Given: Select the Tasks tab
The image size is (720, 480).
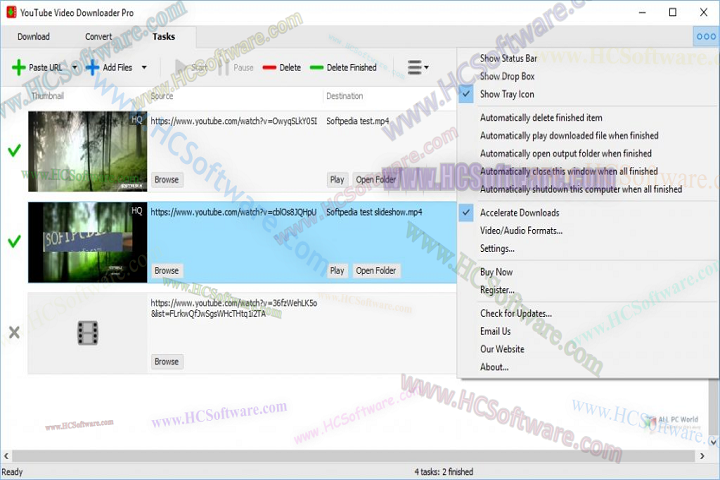Looking at the screenshot, I should (x=163, y=37).
